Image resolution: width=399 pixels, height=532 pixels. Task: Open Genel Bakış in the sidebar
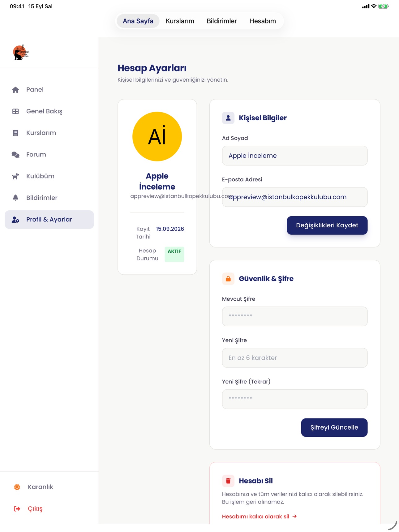click(x=49, y=111)
